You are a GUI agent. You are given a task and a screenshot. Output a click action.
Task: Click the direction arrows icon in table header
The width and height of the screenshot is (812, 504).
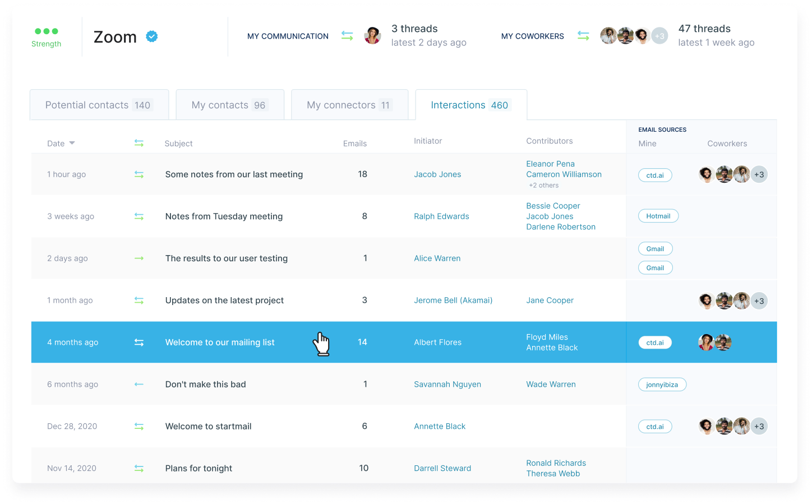(139, 144)
